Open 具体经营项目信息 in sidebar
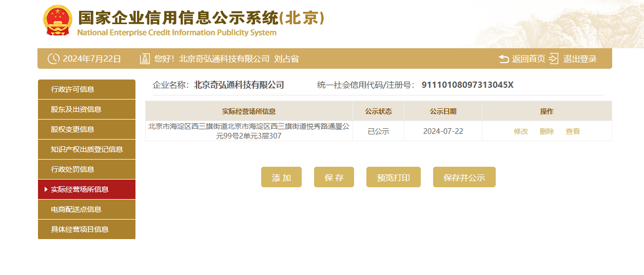 [x=87, y=229]
